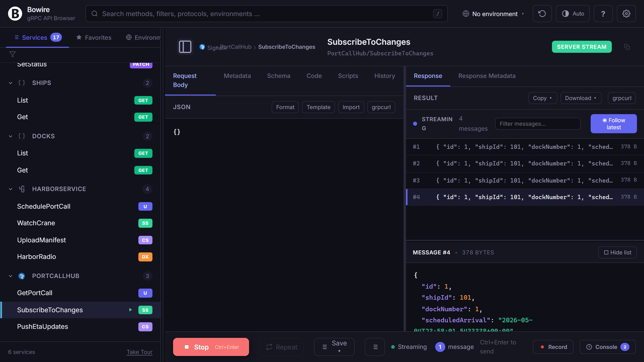The height and width of the screenshot is (362, 644).
Task: Click the main search methods field
Action: click(x=267, y=14)
